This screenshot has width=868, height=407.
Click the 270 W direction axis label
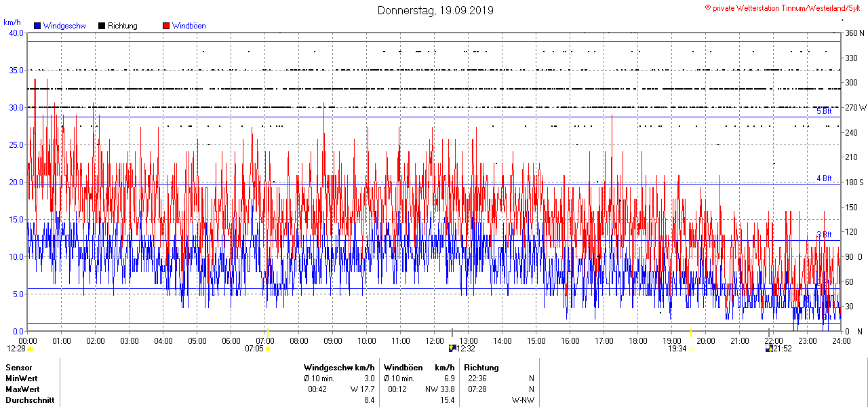[x=855, y=107]
